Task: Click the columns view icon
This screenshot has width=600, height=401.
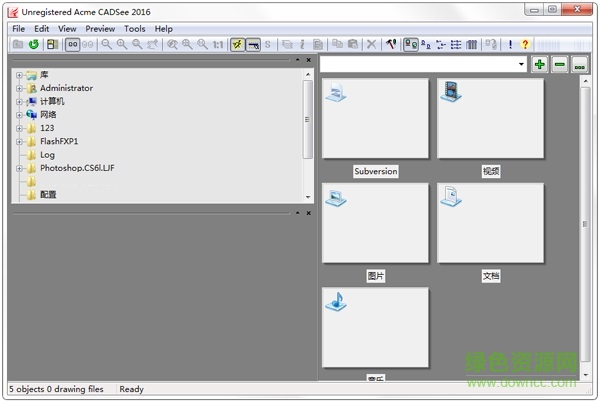Action: pos(471,45)
